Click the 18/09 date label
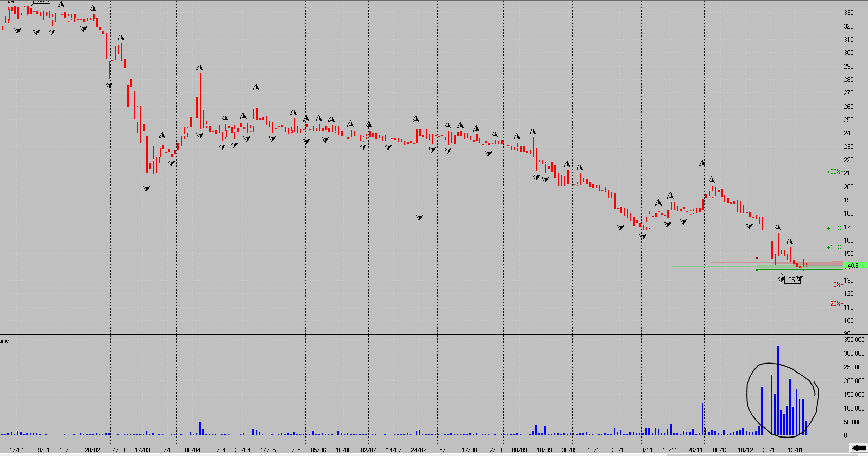 [544, 450]
